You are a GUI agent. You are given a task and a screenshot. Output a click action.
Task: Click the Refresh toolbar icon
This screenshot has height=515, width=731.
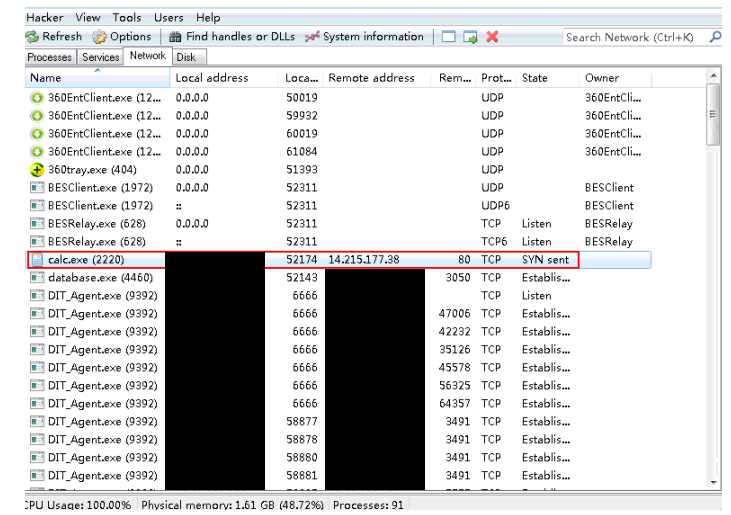click(32, 36)
